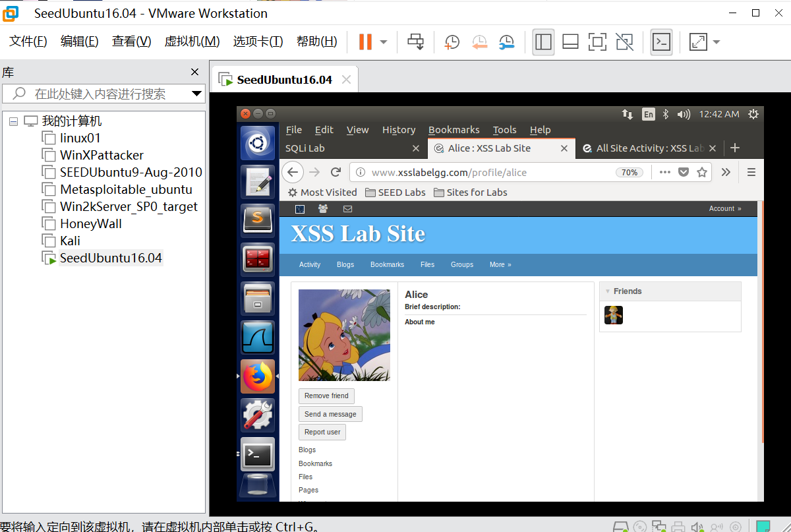Viewport: 791px width, 532px height.
Task: Open the SEED Labs bookmark folder
Action: pyautogui.click(x=395, y=192)
